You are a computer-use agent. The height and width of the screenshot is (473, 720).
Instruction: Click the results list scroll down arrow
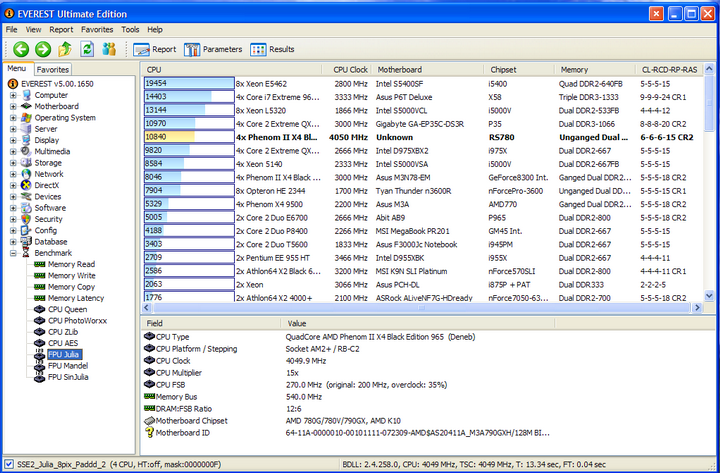[709, 296]
